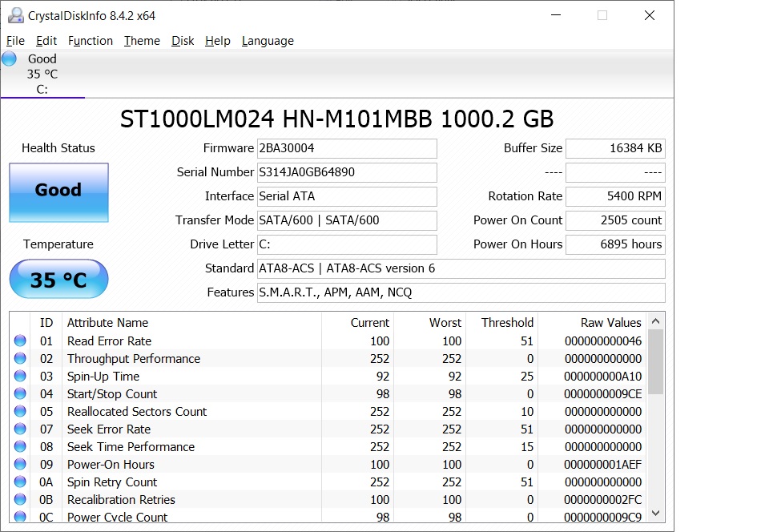769x532 pixels.
Task: Click the empty dashed field under Buffer Size
Action: 615,172
